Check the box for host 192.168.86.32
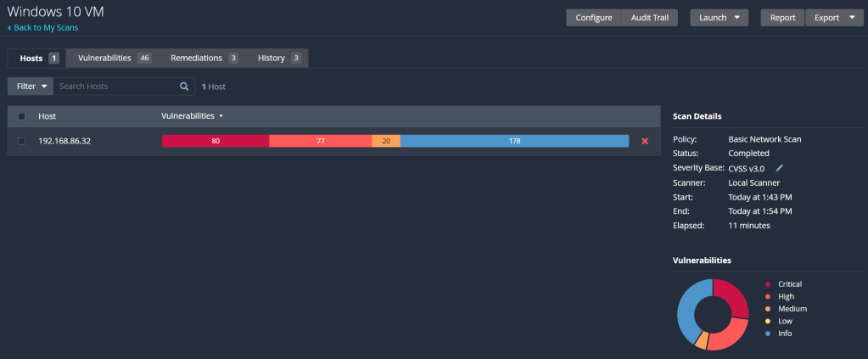The image size is (868, 359). tap(22, 141)
